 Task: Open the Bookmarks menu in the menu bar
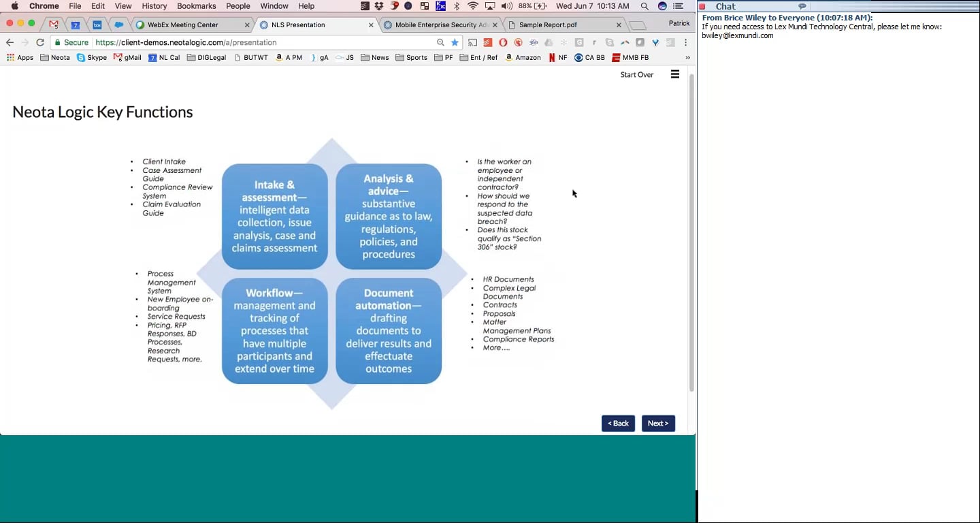196,6
